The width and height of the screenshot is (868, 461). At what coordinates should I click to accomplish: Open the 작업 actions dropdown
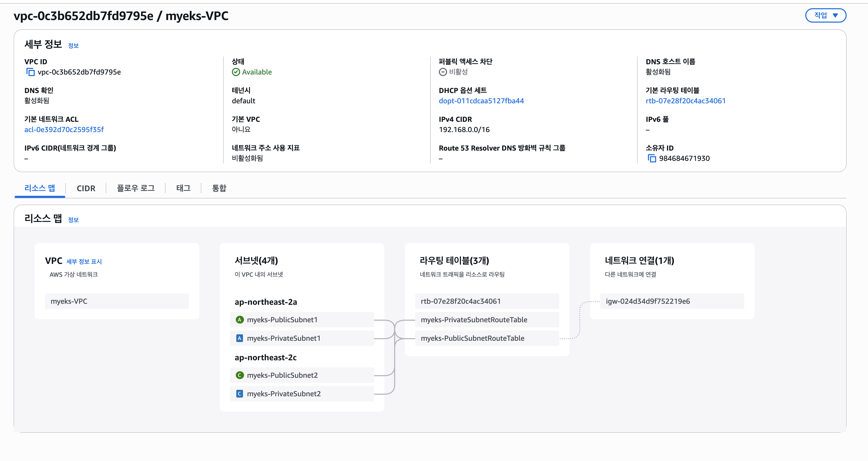[x=825, y=15]
